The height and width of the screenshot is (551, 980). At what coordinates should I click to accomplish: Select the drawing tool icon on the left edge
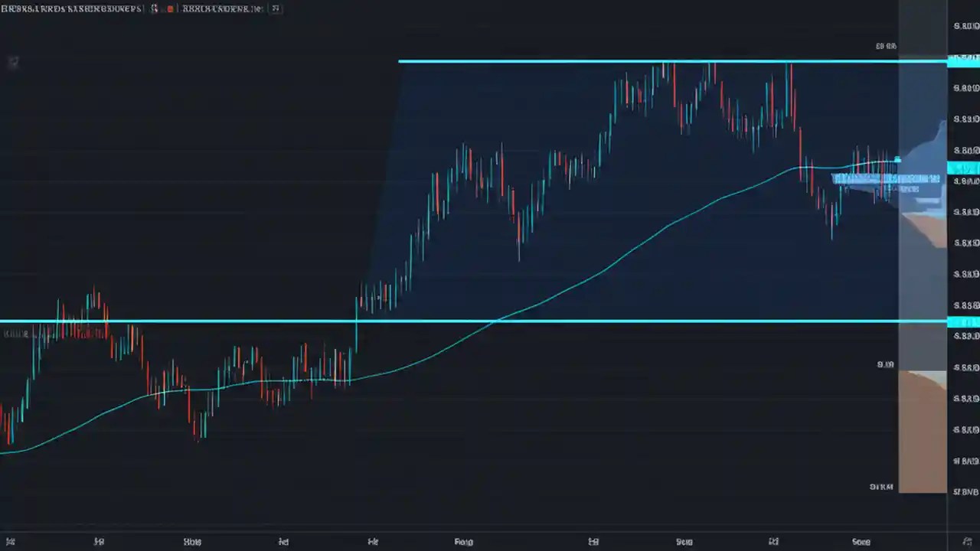point(13,62)
